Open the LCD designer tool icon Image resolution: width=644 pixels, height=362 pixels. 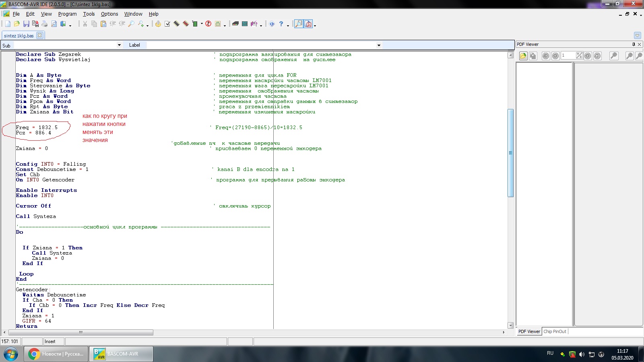click(x=245, y=24)
